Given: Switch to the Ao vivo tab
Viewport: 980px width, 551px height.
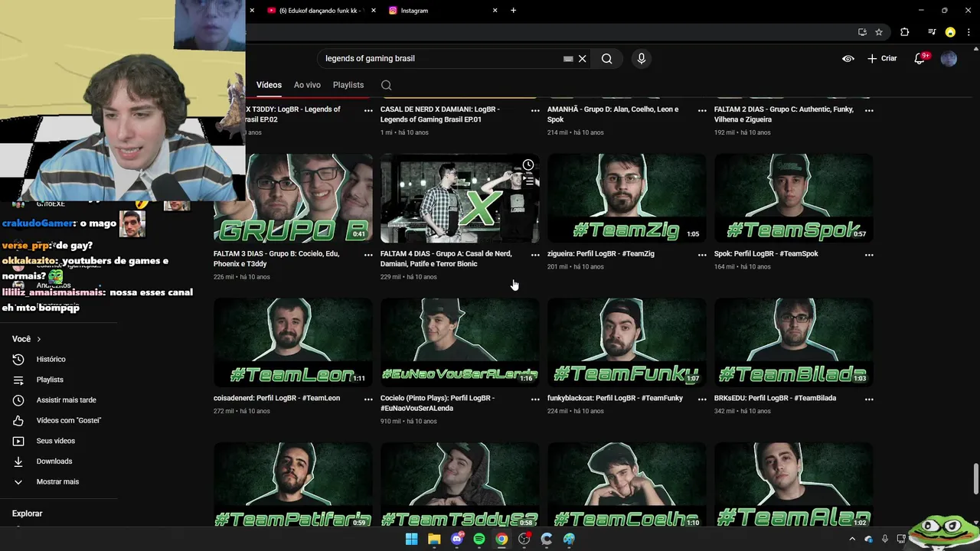Looking at the screenshot, I should tap(307, 85).
